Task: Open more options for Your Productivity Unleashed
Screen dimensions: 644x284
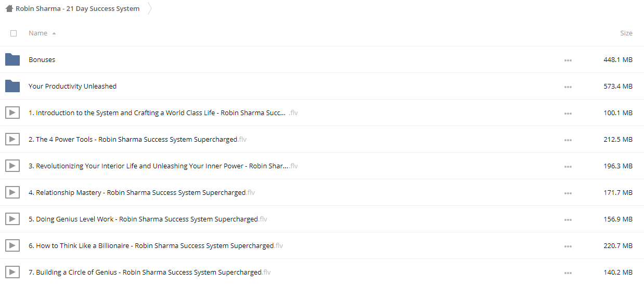Action: (x=568, y=87)
